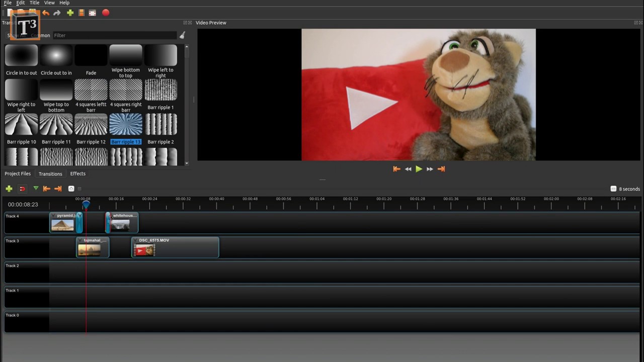Add a new track with the green plus in the timeline toolbar
The height and width of the screenshot is (362, 644).
pyautogui.click(x=9, y=189)
